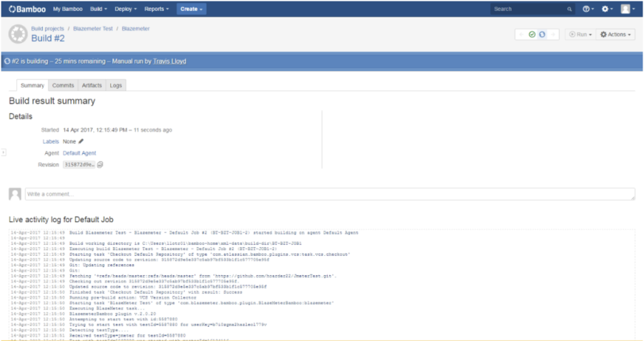Open the Build dropdown menu
The height and width of the screenshot is (341, 644).
[x=99, y=9]
